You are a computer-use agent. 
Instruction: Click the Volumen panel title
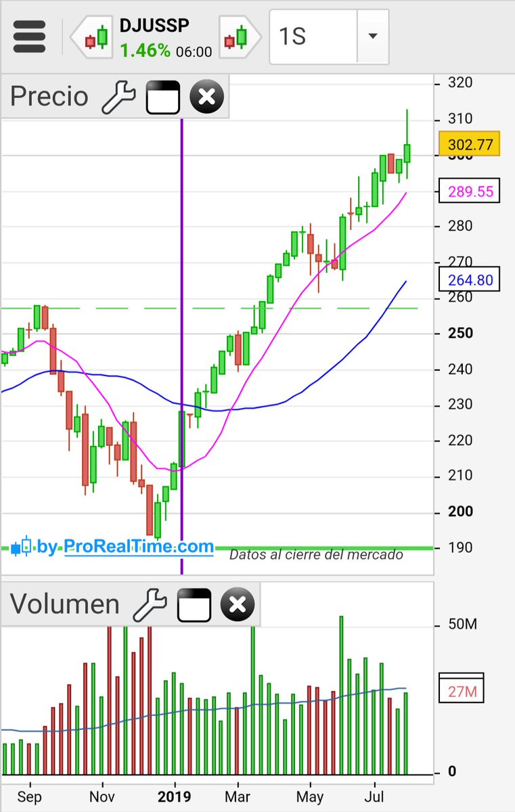tap(65, 604)
